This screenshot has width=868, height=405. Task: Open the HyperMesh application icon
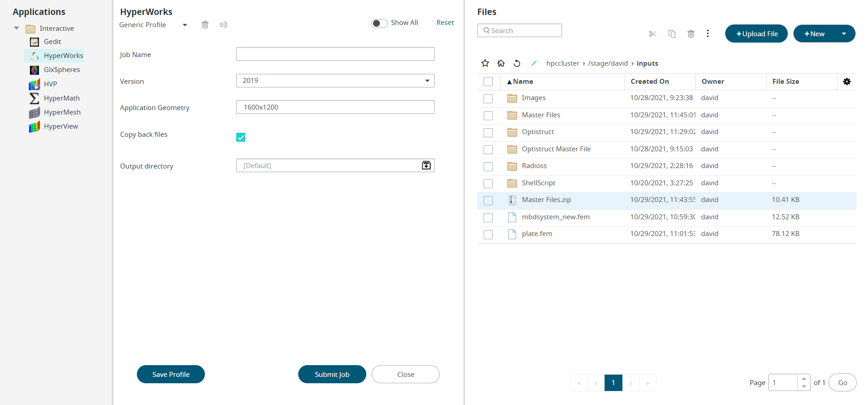(34, 112)
